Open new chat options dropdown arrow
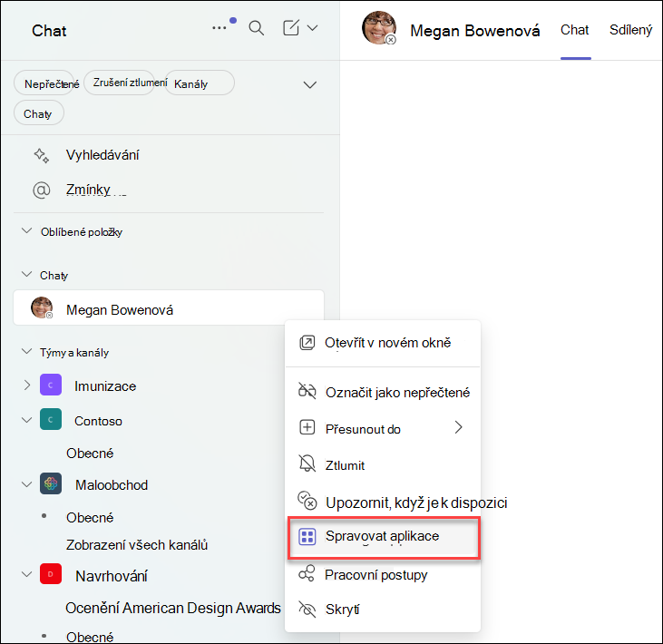 tap(313, 28)
